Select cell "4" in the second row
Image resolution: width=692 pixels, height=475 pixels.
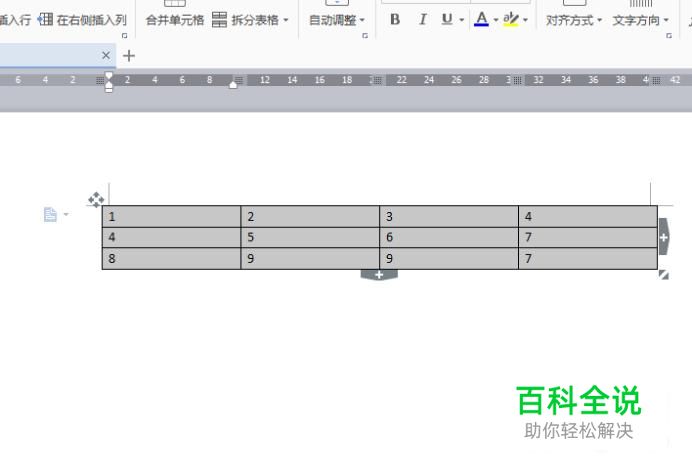pyautogui.click(x=171, y=238)
